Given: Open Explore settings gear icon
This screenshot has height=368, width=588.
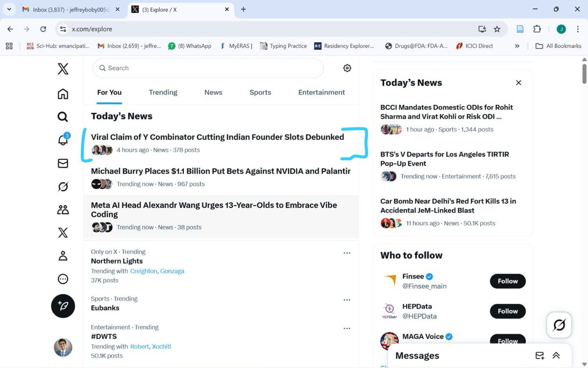Looking at the screenshot, I should [347, 68].
